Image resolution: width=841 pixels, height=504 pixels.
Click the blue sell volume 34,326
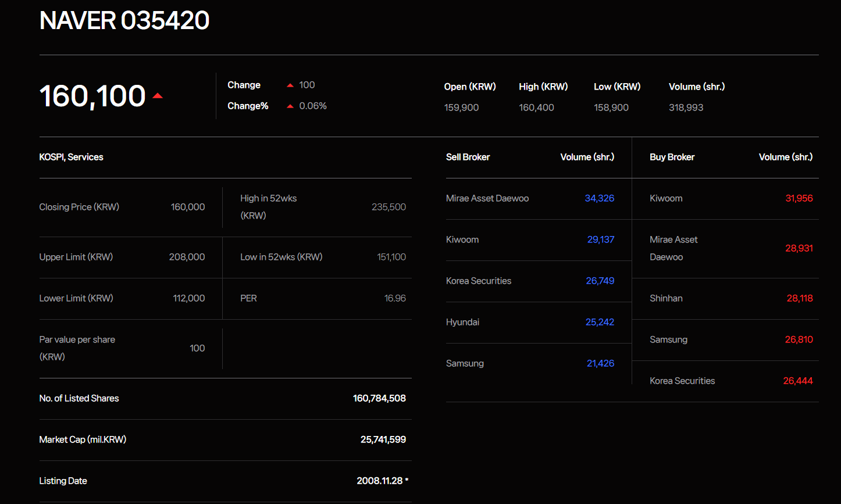coord(599,198)
